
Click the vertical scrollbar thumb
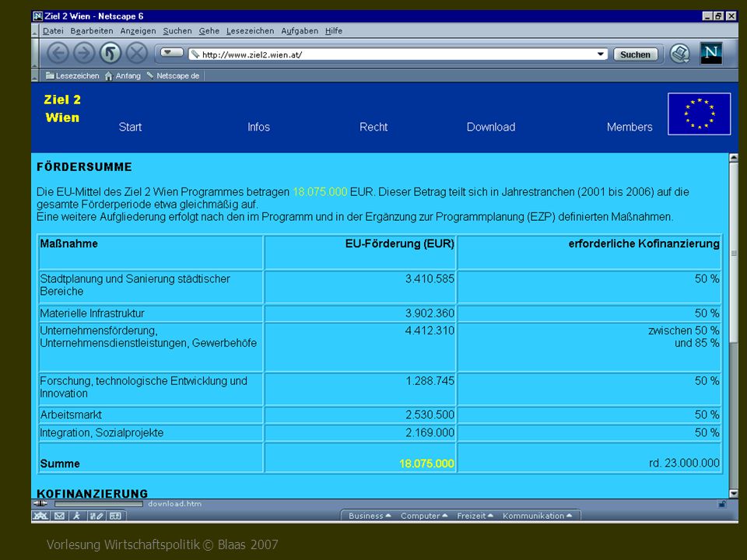point(734,252)
